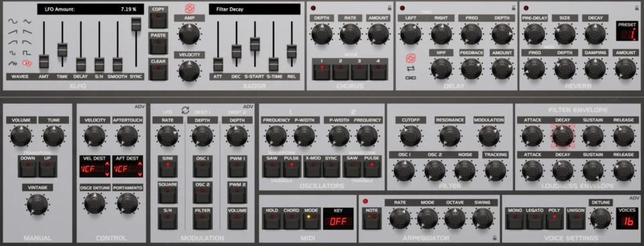Open the AFT DEST destination selector

click(127, 166)
